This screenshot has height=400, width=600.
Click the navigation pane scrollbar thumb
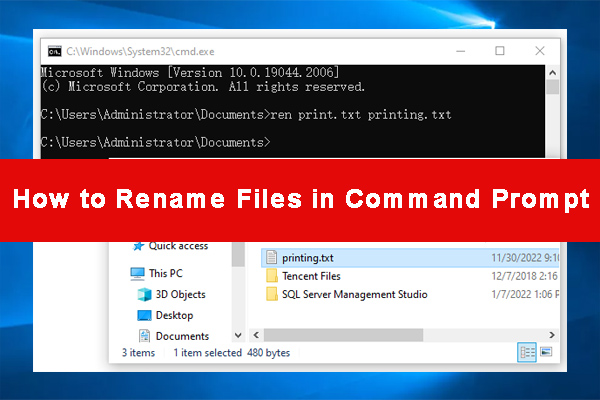[238, 254]
